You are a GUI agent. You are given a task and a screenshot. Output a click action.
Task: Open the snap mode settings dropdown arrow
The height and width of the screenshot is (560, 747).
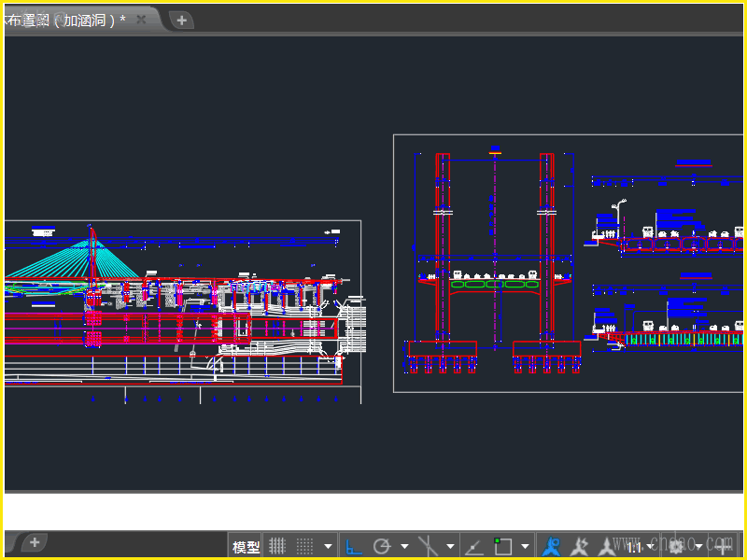328,546
